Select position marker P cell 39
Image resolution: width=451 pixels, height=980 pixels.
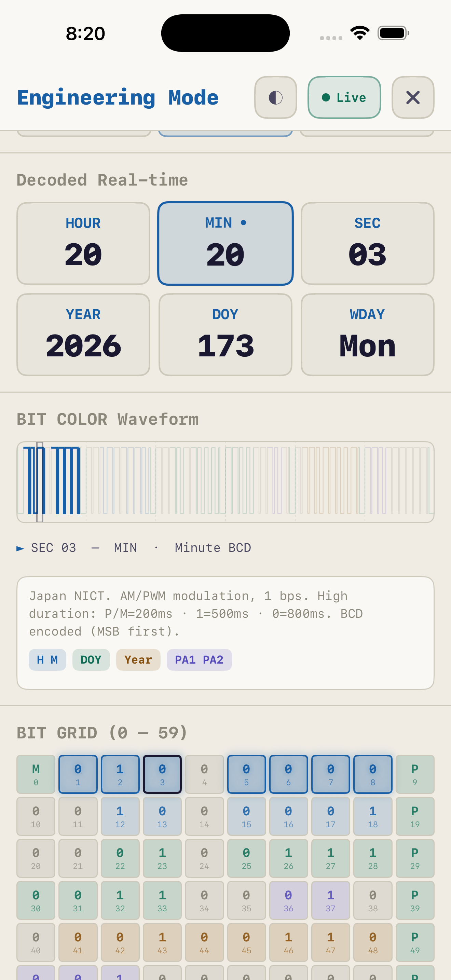click(415, 900)
